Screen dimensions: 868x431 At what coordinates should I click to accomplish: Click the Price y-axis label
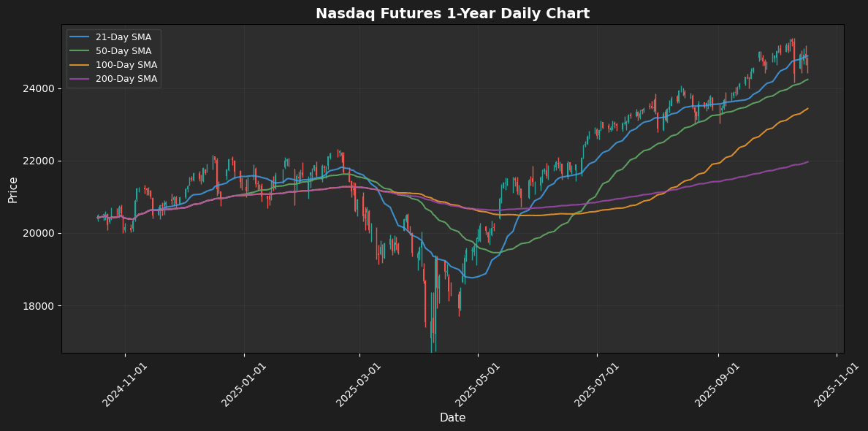13,188
